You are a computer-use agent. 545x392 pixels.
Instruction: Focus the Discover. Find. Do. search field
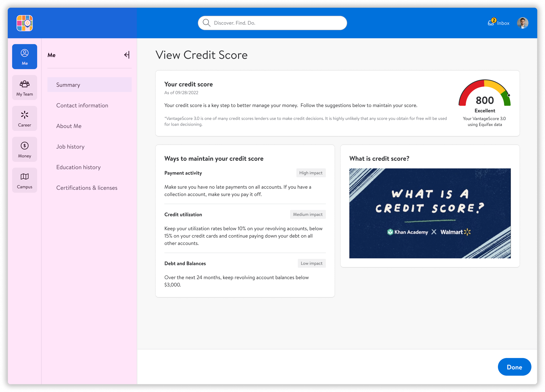point(276,23)
